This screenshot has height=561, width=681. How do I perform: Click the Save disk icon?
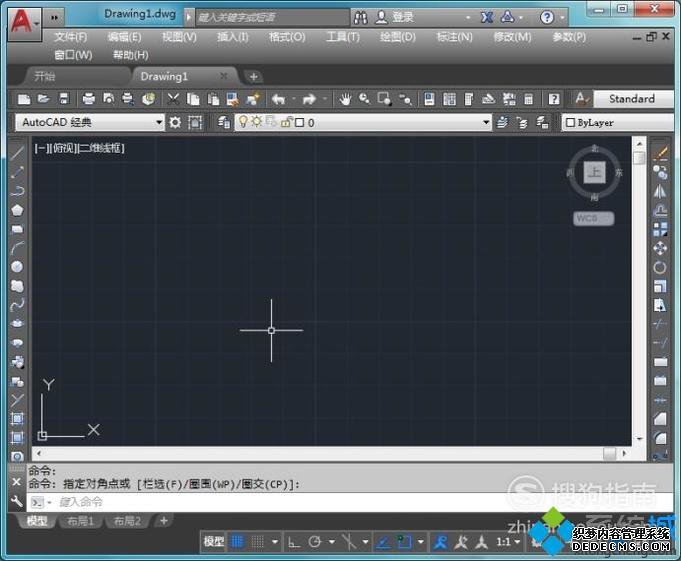point(64,99)
